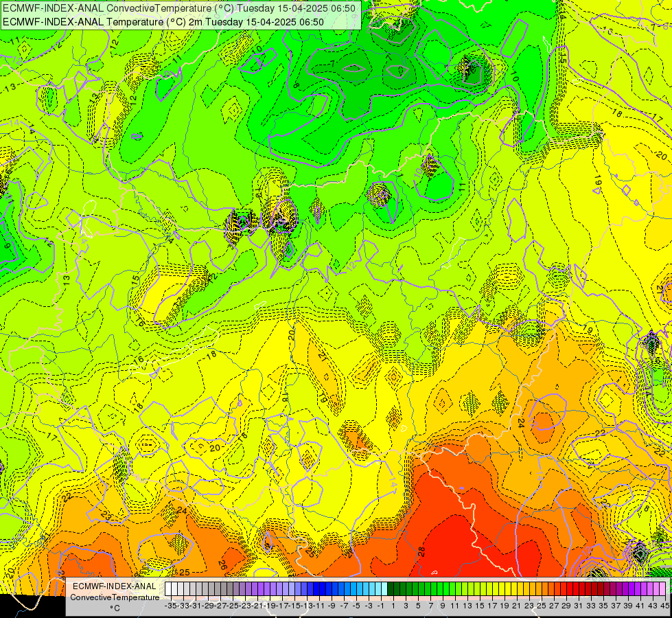
Task: Pick the white swatch above legend value -35
Action: [168, 589]
